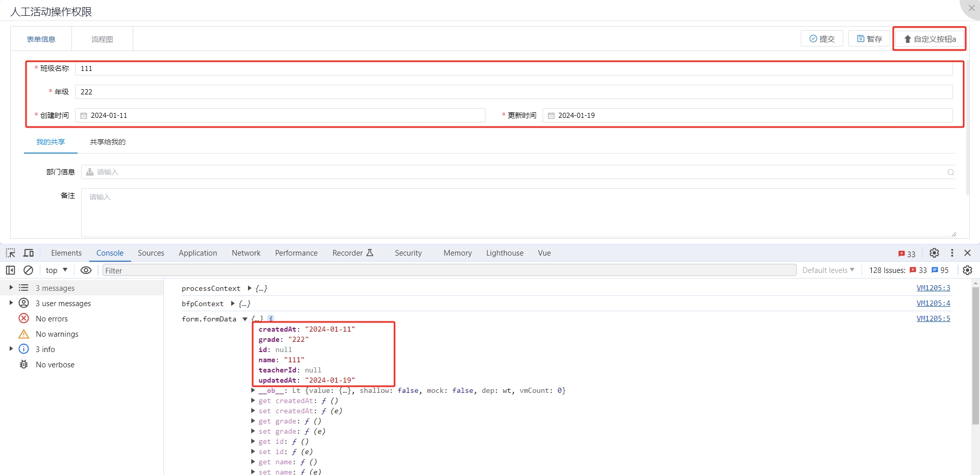Switch to the 流程图 tab

click(102, 39)
